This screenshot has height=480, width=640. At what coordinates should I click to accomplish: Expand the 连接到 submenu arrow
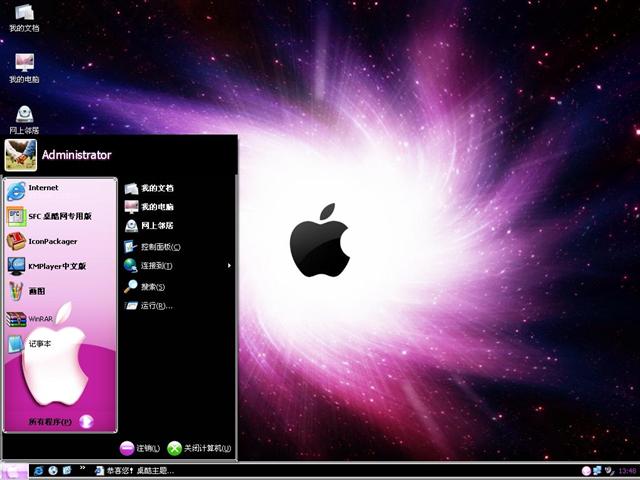229,266
